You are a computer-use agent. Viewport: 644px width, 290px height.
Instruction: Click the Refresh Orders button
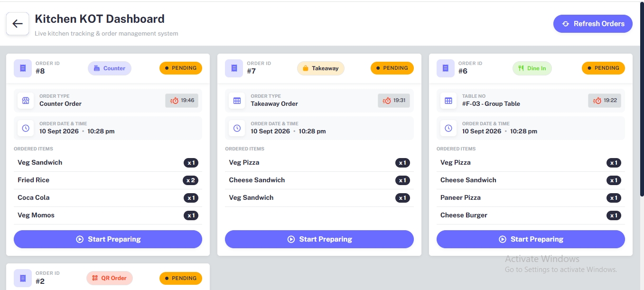click(593, 24)
